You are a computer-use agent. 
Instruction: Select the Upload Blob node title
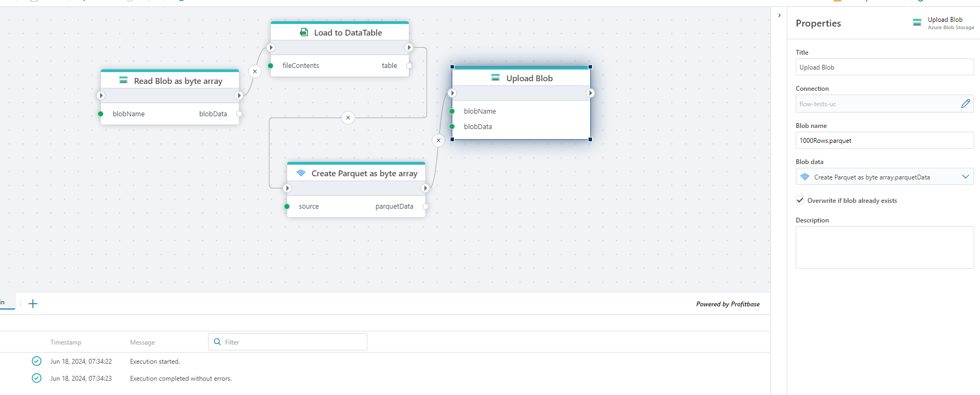[x=529, y=78]
